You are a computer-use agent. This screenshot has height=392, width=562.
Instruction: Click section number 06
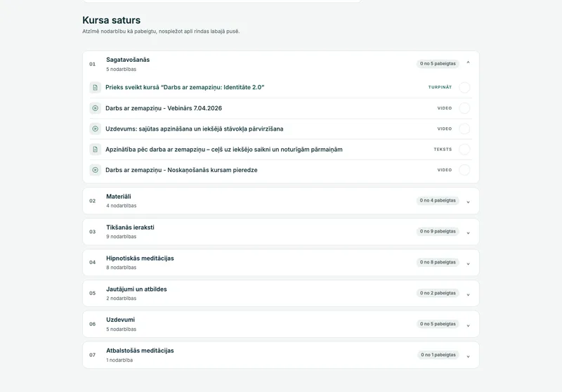click(93, 324)
